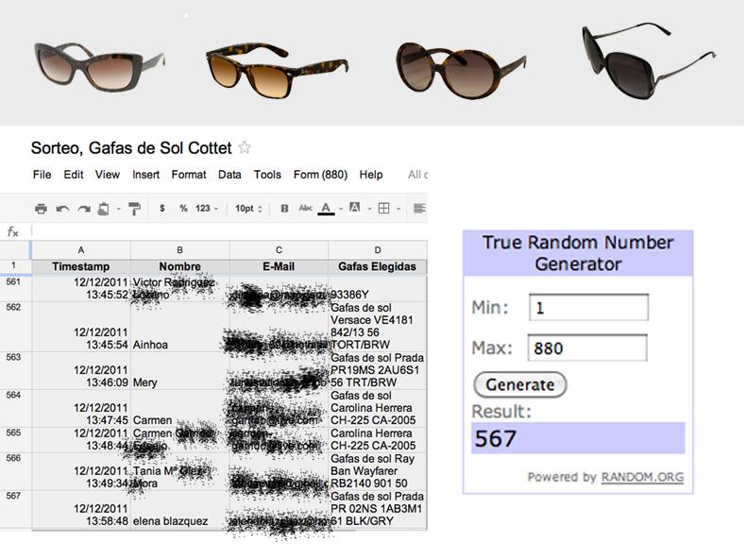Select row 564 header
Image resolution: width=746 pixels, height=560 pixels.
[15, 408]
